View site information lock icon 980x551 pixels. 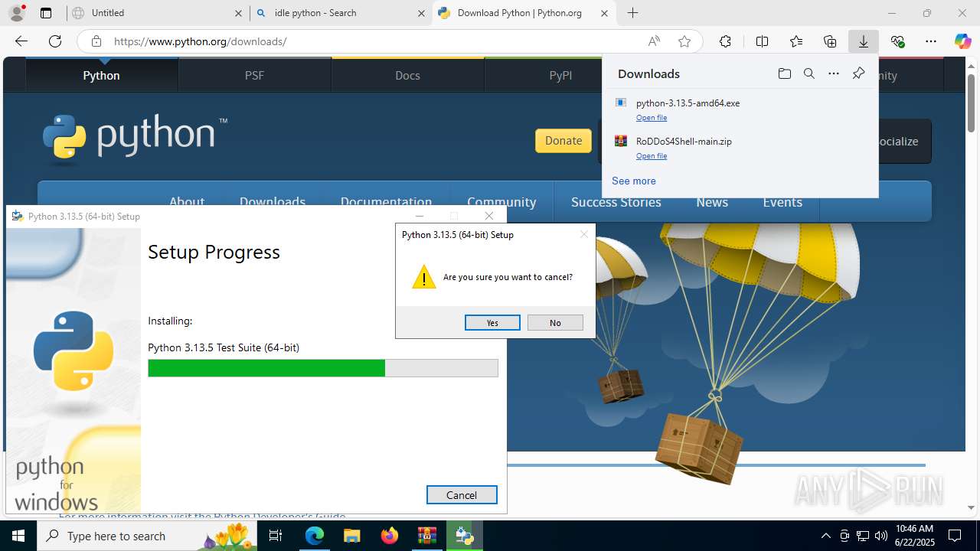(96, 41)
